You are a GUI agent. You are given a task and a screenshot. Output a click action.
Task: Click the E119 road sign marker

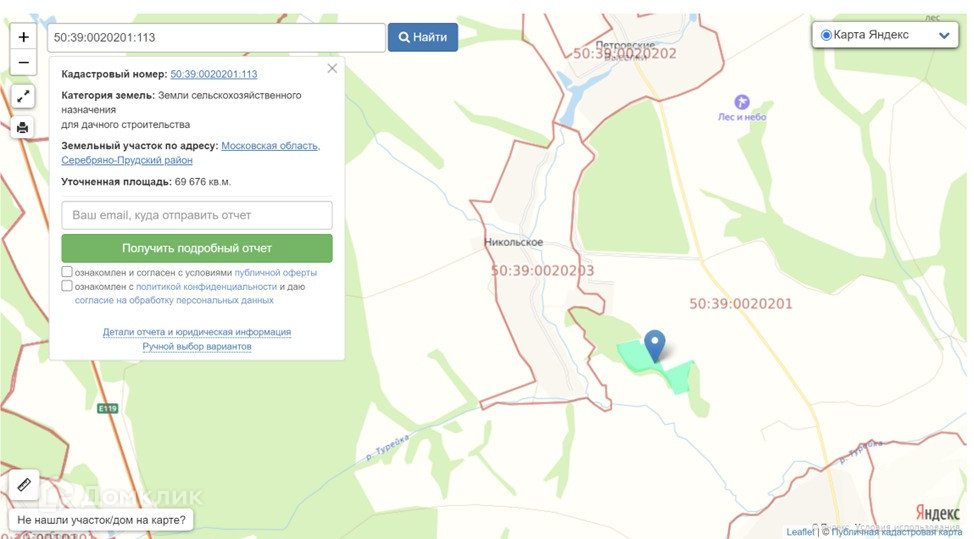tap(108, 409)
